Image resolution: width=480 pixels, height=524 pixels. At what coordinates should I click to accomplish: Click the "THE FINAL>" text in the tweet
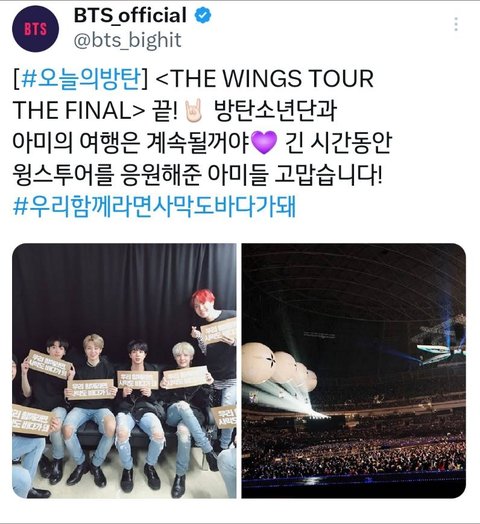pyautogui.click(x=78, y=111)
